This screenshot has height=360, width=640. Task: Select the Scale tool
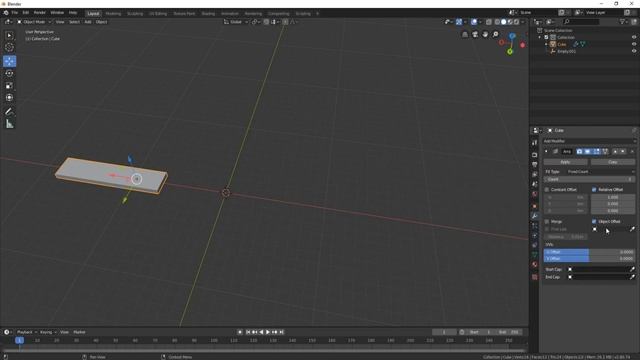click(9, 86)
